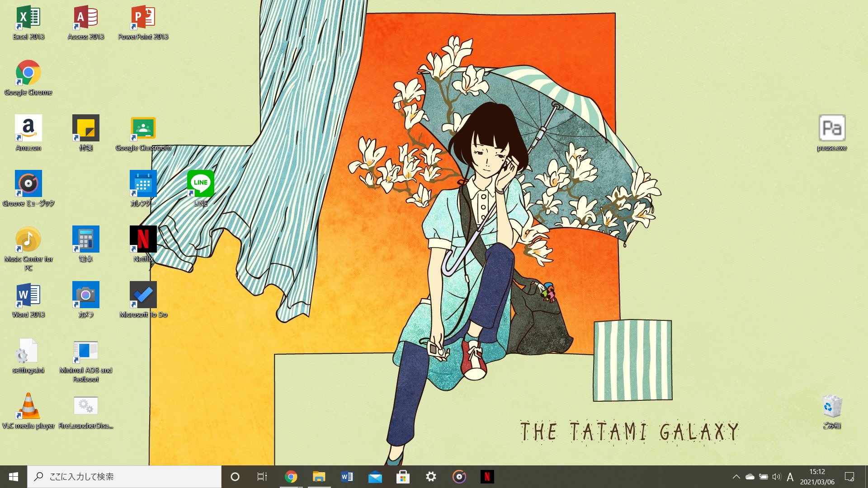868x488 pixels.
Task: Open Settings gear on the taskbar
Action: (431, 477)
